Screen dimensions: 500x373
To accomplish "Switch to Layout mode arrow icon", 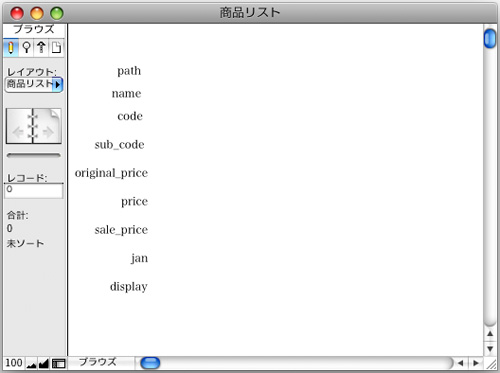I will (41, 48).
